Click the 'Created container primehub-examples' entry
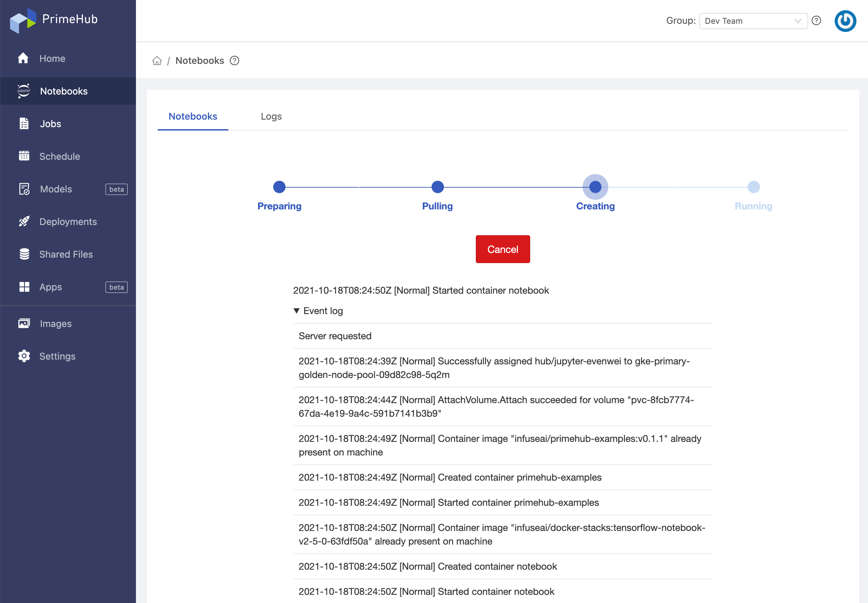This screenshot has height=603, width=868. [x=503, y=477]
